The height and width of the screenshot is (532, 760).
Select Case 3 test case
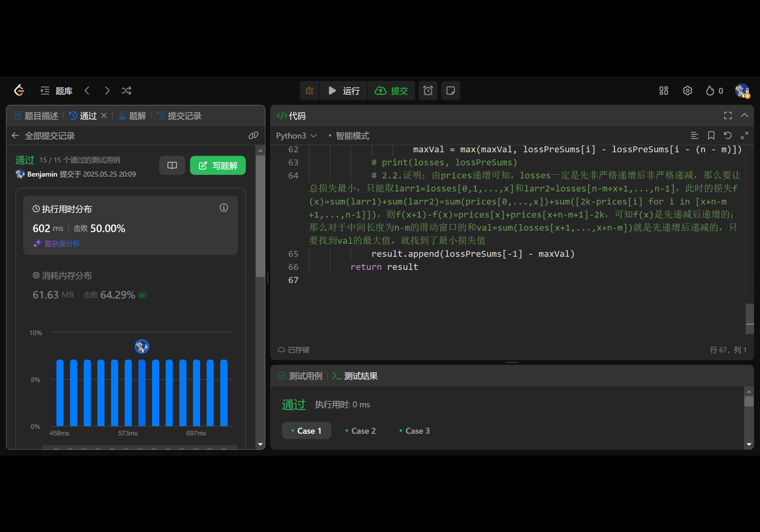coord(414,430)
